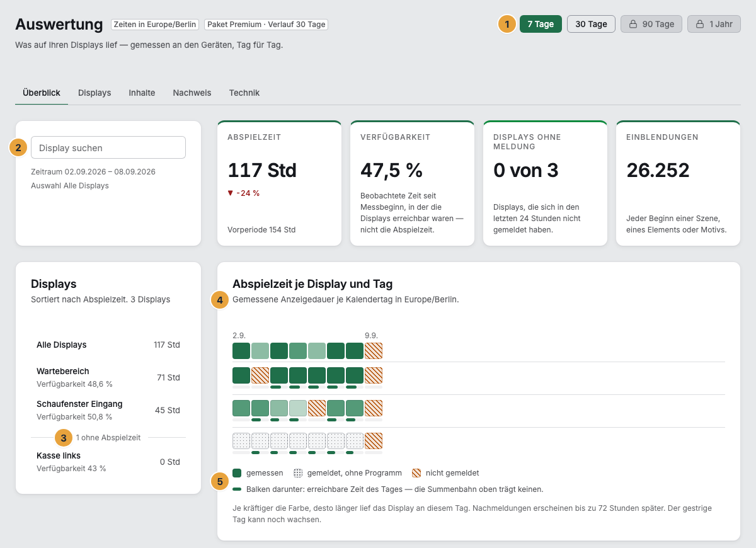Click the lock icon on 90 Tage
Screen dimensions: 756x548
(633, 24)
